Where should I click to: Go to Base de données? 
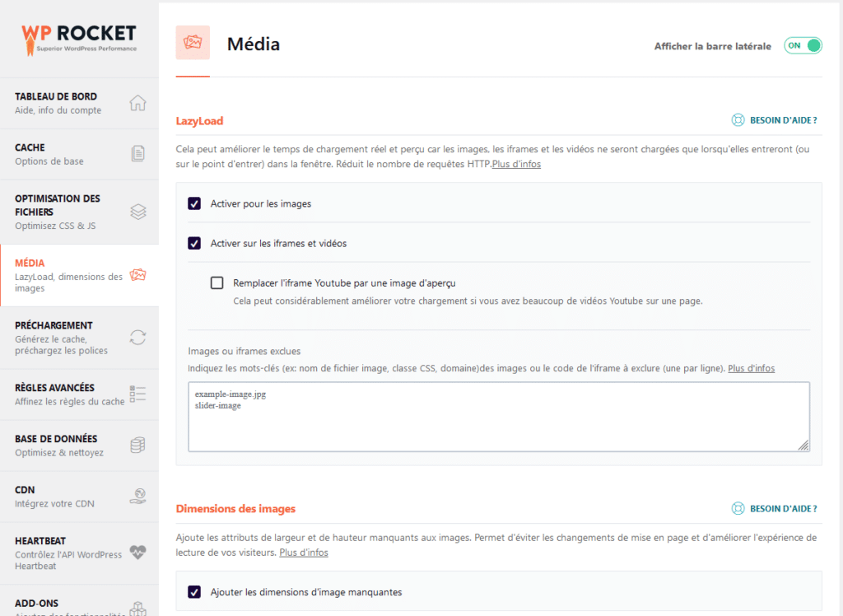click(79, 445)
